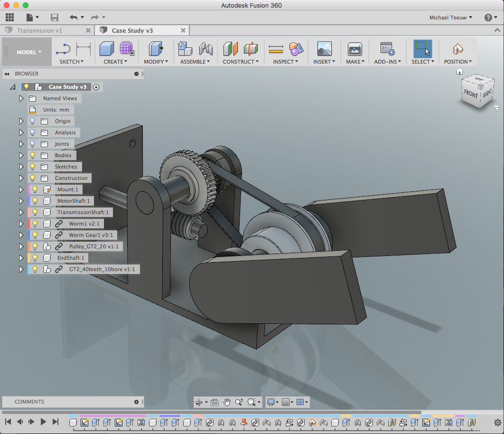Image resolution: width=504 pixels, height=434 pixels.
Task: Click the Insert image icon
Action: (x=324, y=49)
